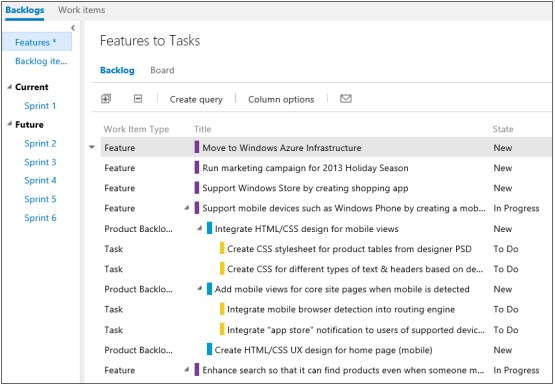
Task: Click New state of Run marketing campaign row
Action: pyautogui.click(x=503, y=168)
